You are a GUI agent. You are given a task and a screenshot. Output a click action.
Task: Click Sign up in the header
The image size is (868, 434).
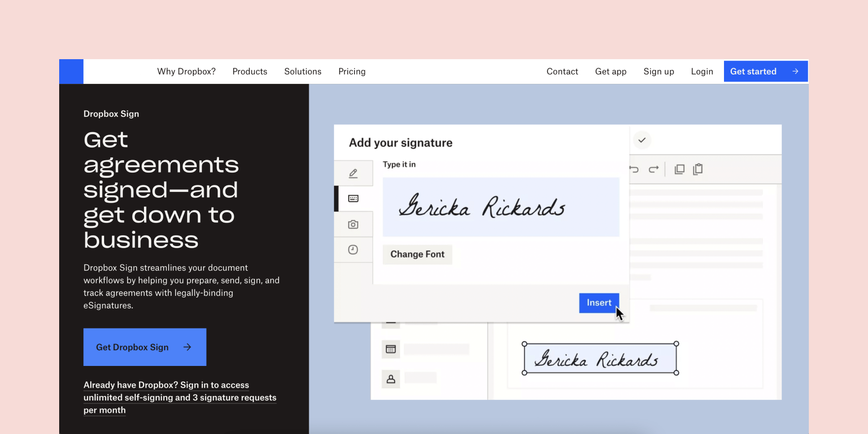[659, 72]
